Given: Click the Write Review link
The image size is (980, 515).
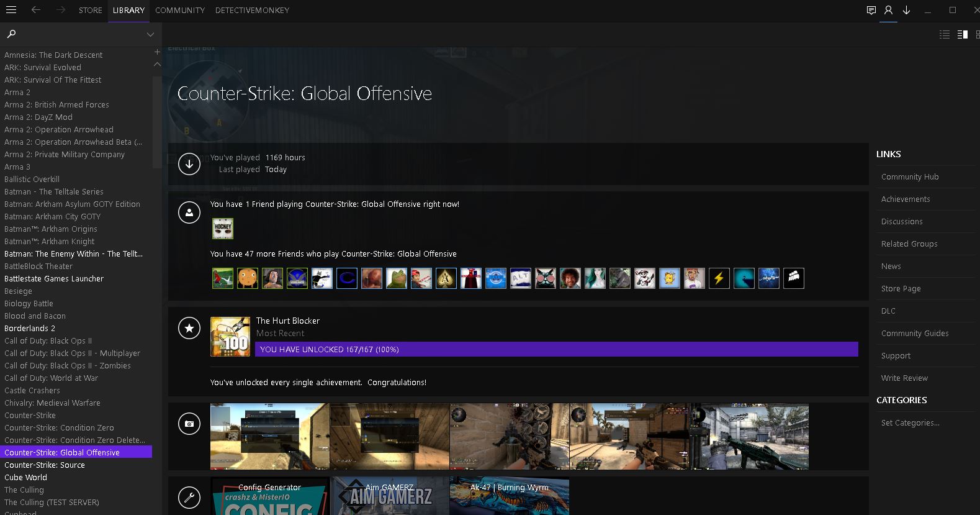Looking at the screenshot, I should tap(904, 378).
